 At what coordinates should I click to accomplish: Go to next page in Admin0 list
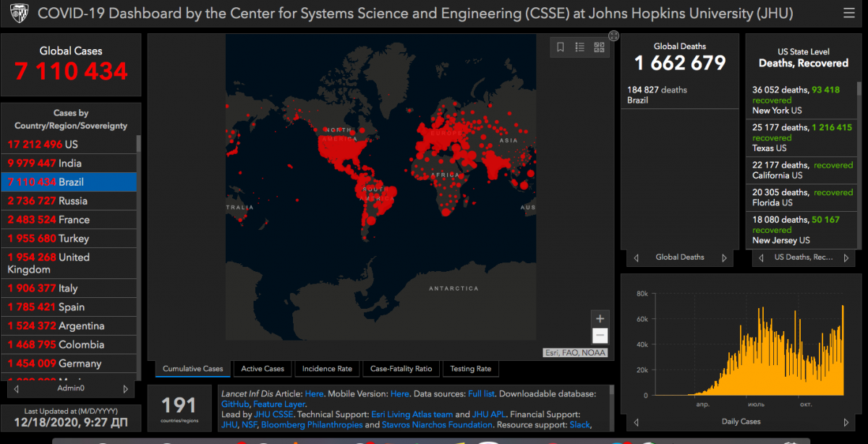[x=125, y=389]
